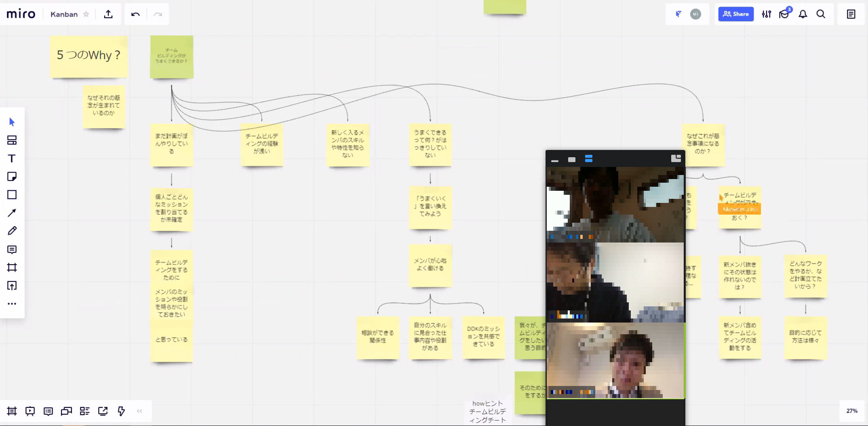
Task: Open Learning center icon with badge
Action: coord(784,14)
